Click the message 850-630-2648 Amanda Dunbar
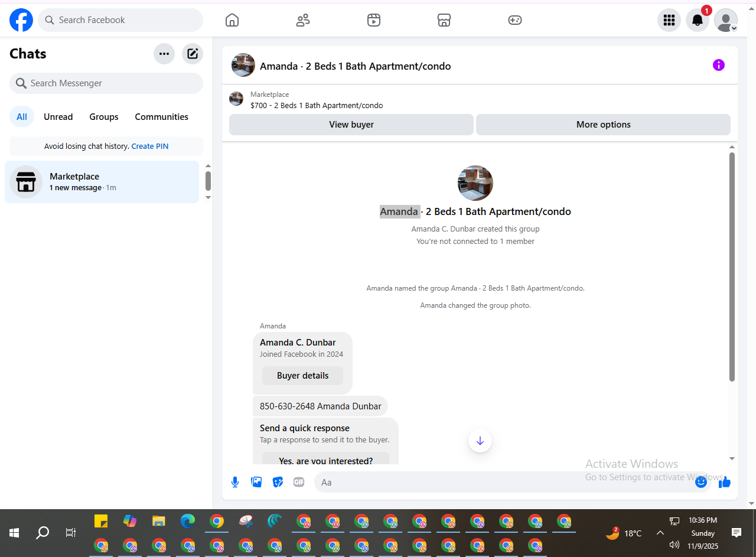Viewport: 756px width, 557px height. [x=321, y=406]
